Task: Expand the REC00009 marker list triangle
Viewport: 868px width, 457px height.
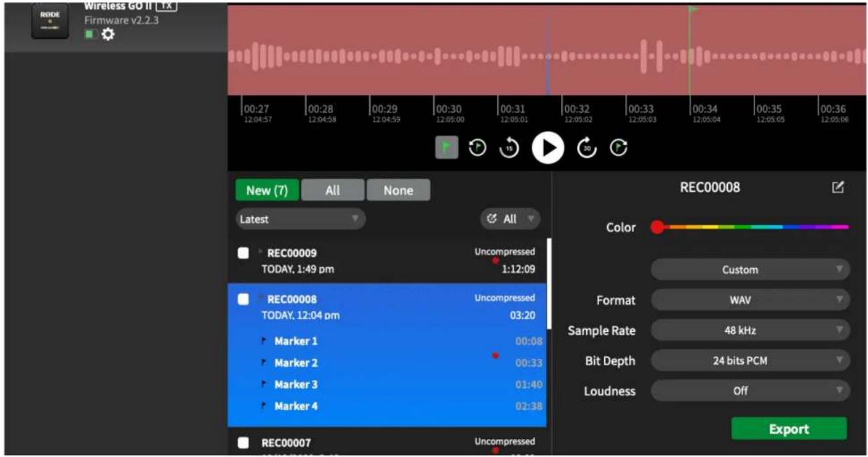Action: pyautogui.click(x=260, y=252)
